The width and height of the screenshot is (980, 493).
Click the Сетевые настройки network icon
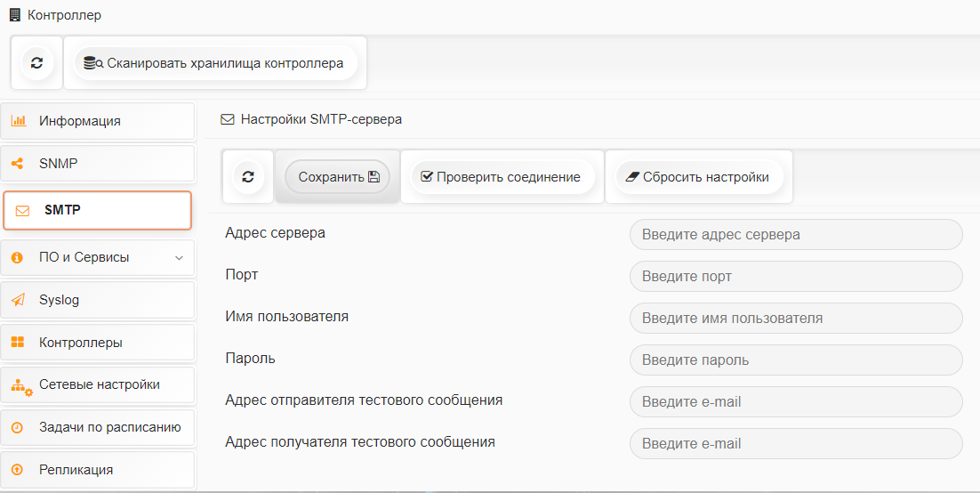tap(21, 386)
